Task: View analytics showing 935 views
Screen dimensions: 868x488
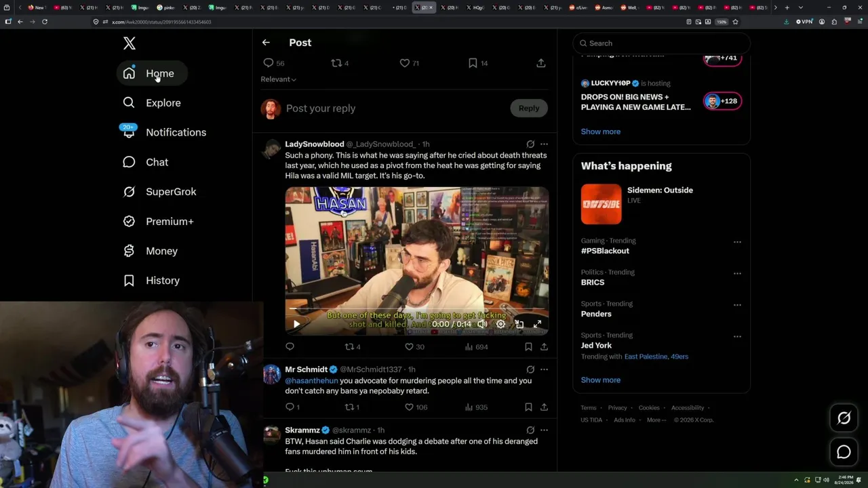Action: tap(477, 407)
